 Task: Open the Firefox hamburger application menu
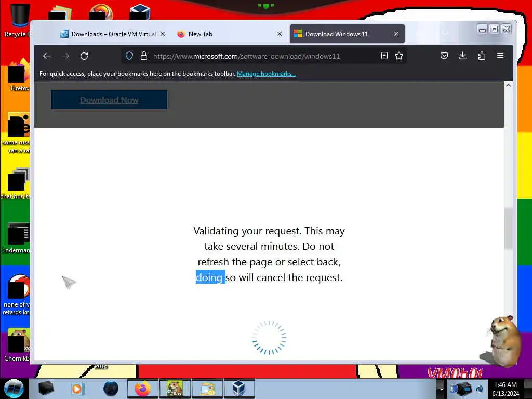point(500,56)
